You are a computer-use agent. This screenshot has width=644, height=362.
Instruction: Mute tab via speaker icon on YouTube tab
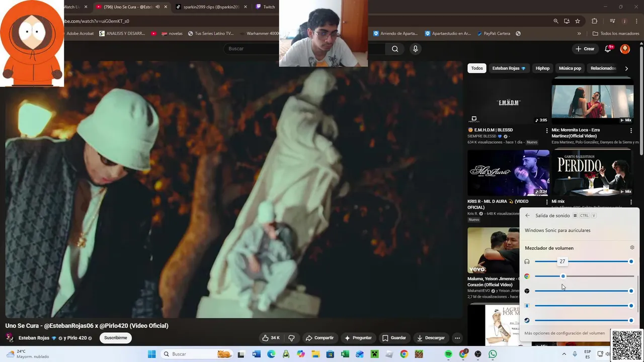[x=157, y=7]
